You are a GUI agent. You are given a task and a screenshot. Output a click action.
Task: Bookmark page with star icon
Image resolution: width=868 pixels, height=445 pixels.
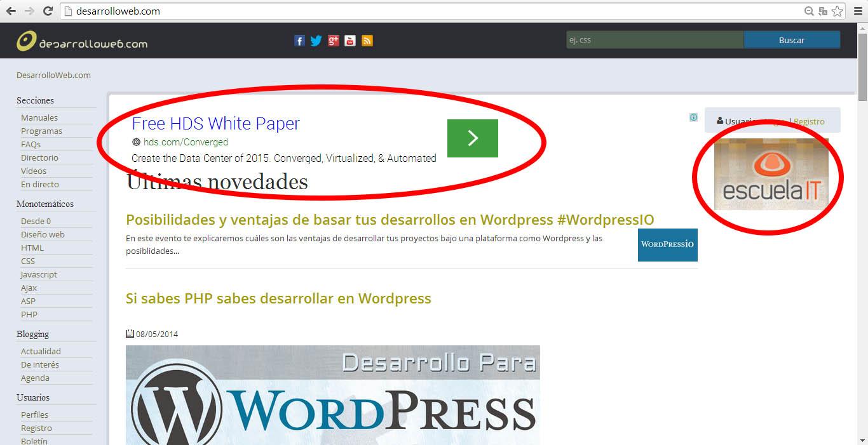point(837,11)
